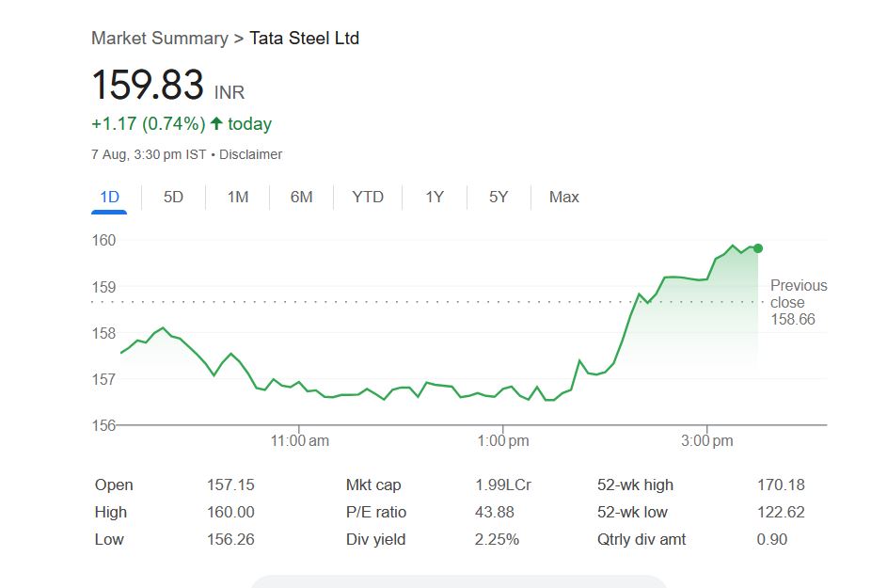The height and width of the screenshot is (588, 887).
Task: Select the Max time range tab
Action: tap(563, 197)
